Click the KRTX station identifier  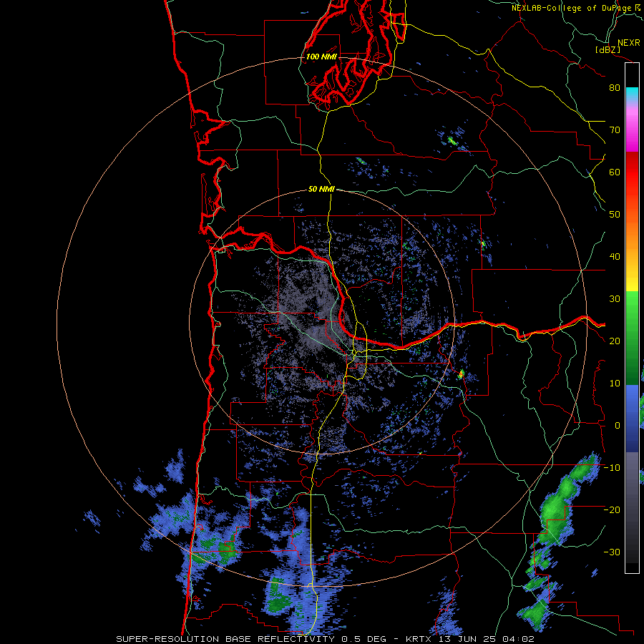click(x=419, y=639)
